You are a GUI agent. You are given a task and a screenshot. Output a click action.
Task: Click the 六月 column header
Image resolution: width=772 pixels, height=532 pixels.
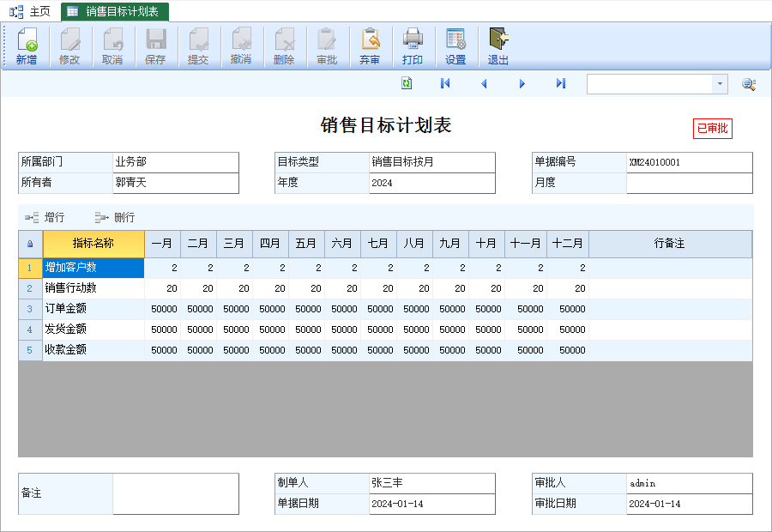342,244
